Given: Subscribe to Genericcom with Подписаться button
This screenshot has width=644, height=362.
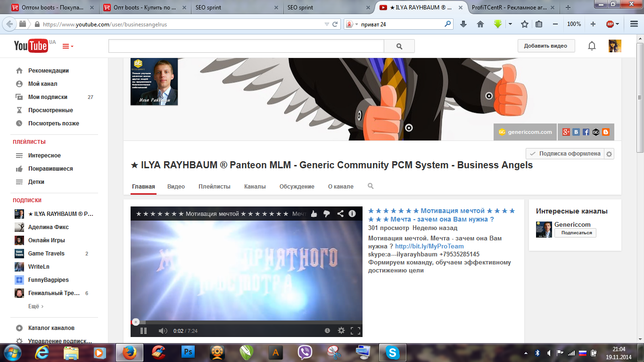Looking at the screenshot, I should [x=576, y=233].
